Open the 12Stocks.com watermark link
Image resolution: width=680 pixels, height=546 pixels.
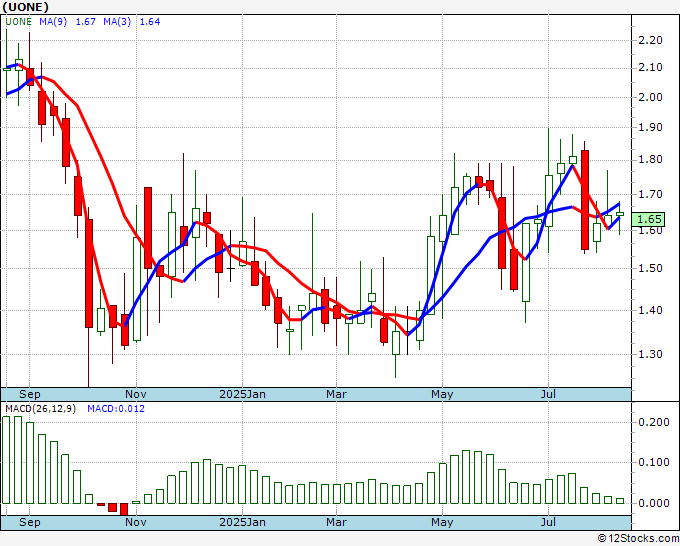coord(636,538)
